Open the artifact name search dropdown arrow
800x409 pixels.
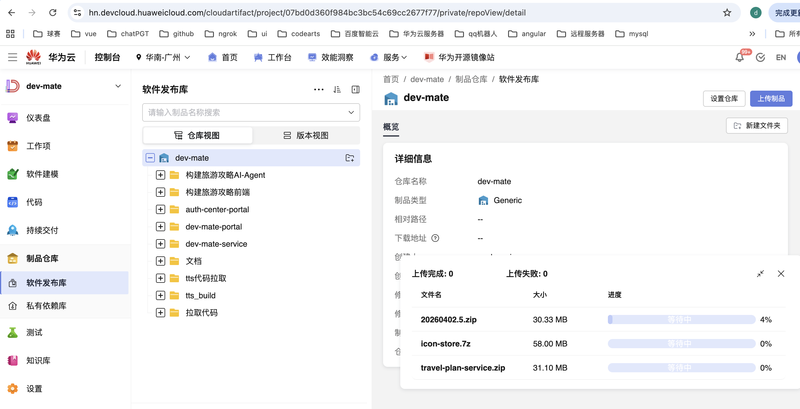pyautogui.click(x=351, y=112)
